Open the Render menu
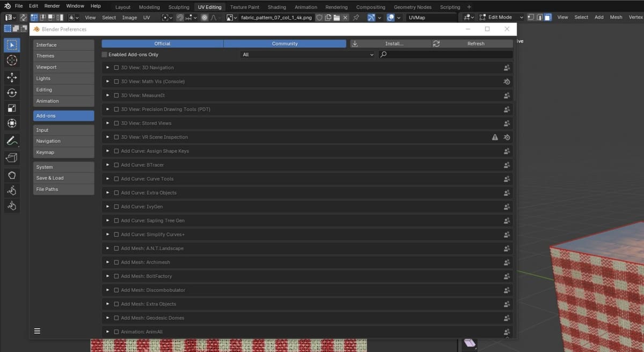The width and height of the screenshot is (644, 352). coord(52,6)
